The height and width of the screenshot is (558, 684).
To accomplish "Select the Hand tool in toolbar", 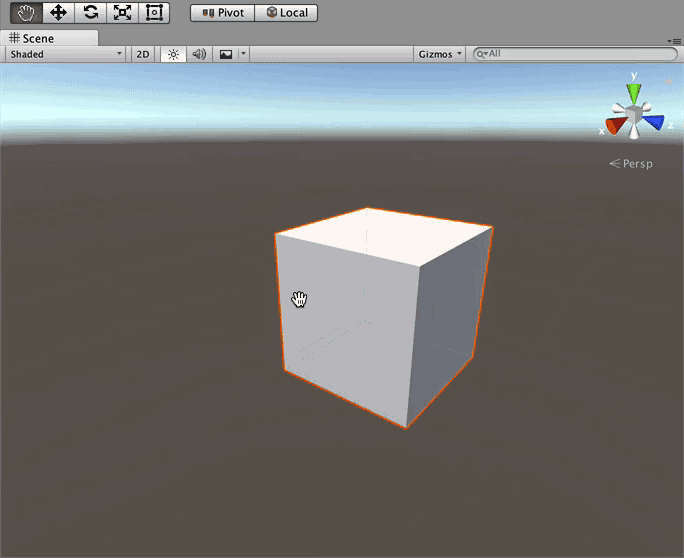I will (x=26, y=13).
